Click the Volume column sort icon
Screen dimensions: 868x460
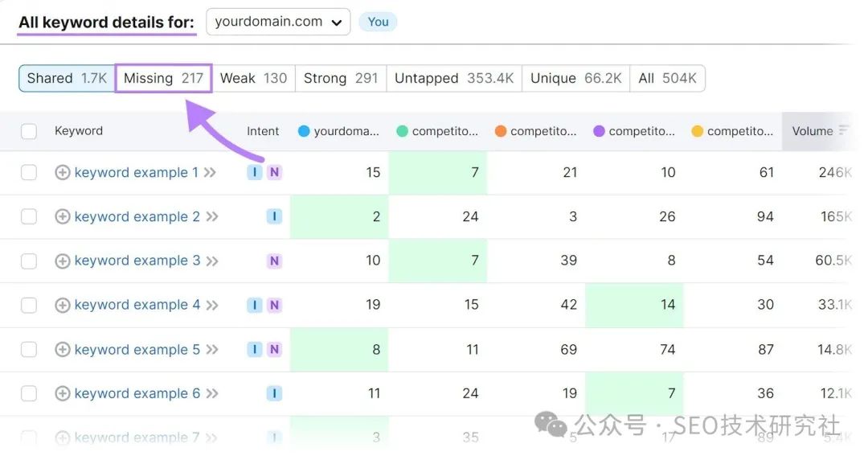844,130
